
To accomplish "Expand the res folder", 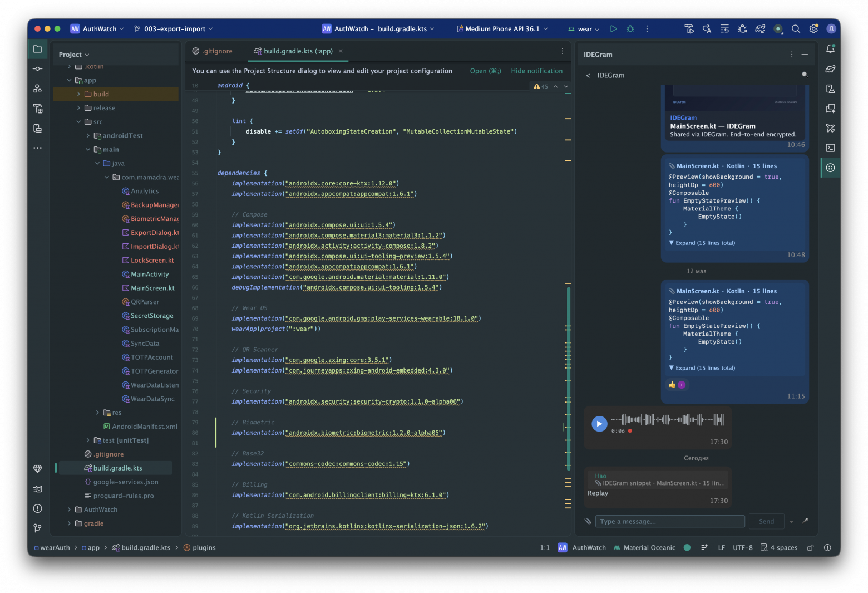I will click(x=97, y=413).
